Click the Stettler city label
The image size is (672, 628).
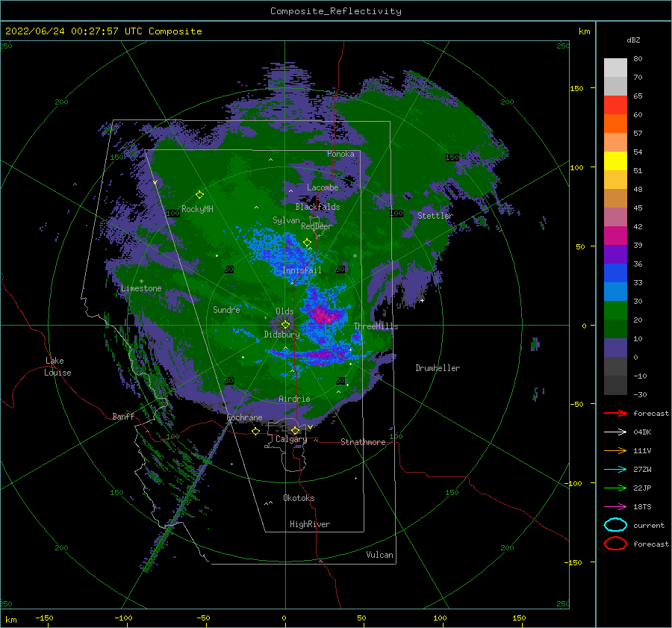[435, 216]
